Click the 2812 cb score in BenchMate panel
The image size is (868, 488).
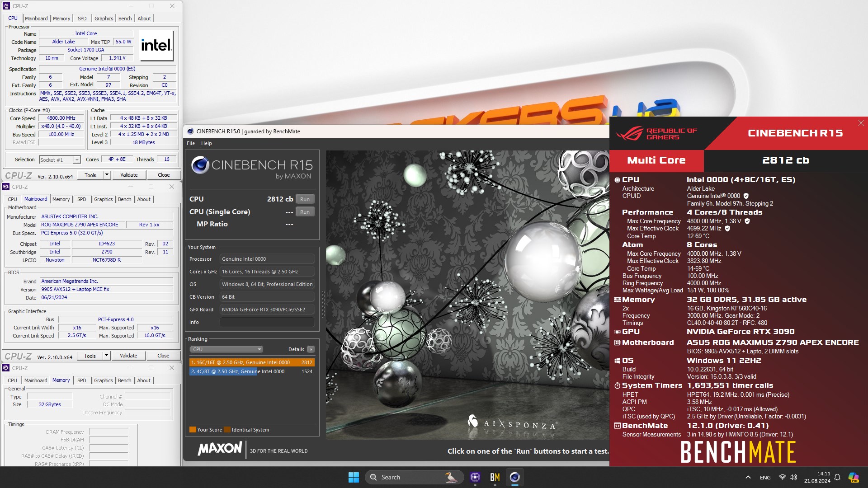786,160
